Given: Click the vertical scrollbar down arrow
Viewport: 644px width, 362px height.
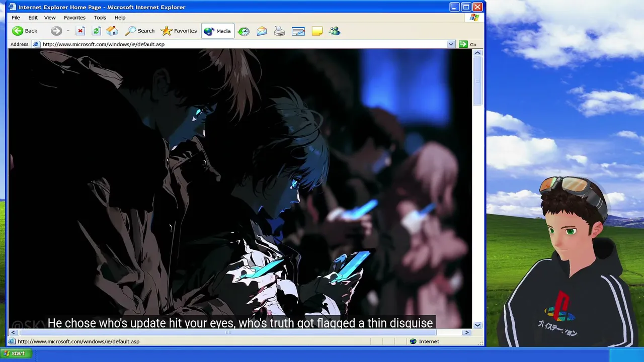Looking at the screenshot, I should pos(477,325).
